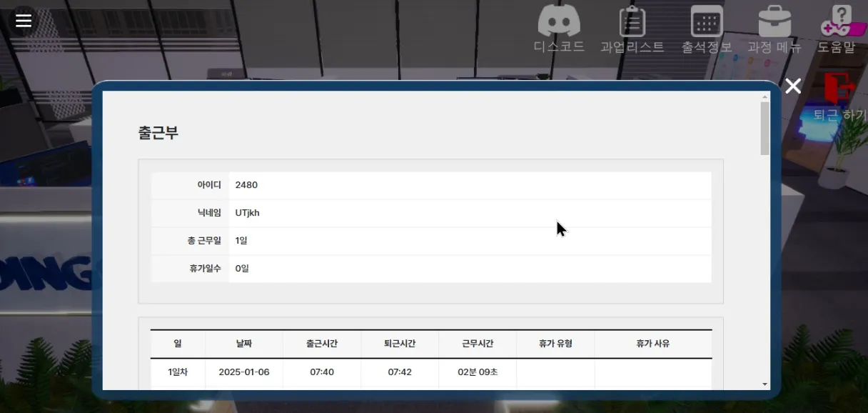
Task: Click the 휴가 유형 column header
Action: tap(555, 344)
